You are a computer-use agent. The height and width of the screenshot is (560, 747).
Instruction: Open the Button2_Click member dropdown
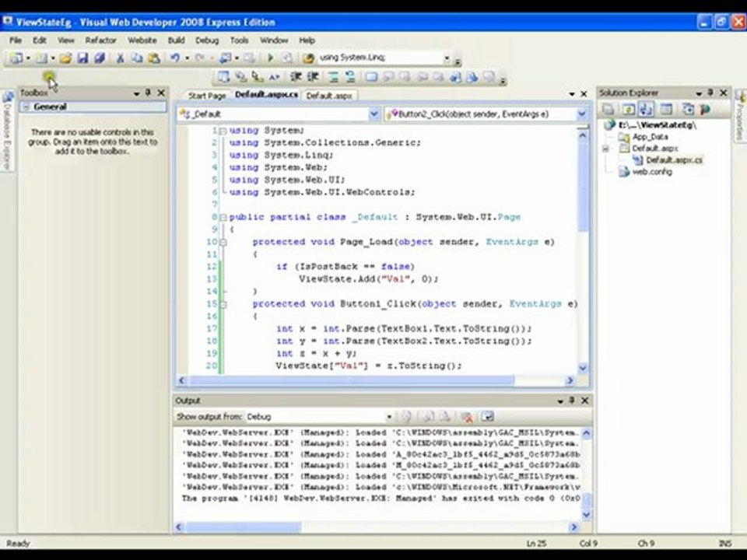point(582,114)
